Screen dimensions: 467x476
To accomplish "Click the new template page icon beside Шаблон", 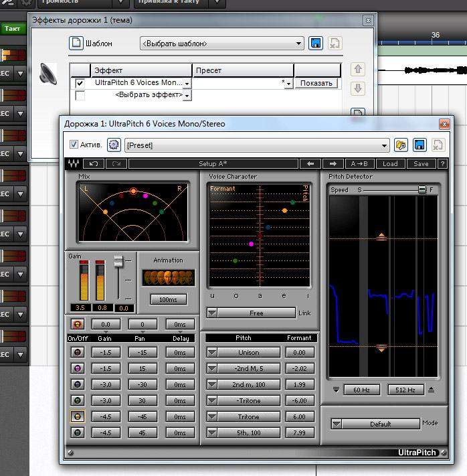I will pyautogui.click(x=76, y=44).
